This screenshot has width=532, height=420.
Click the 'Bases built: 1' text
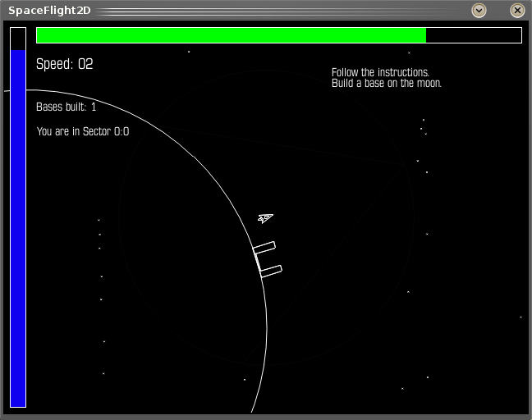point(66,107)
